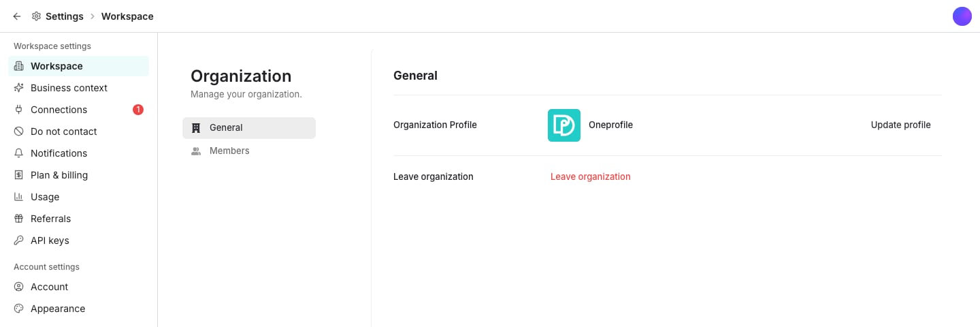Click the API keys key icon
Image resolution: width=980 pixels, height=327 pixels.
(19, 240)
